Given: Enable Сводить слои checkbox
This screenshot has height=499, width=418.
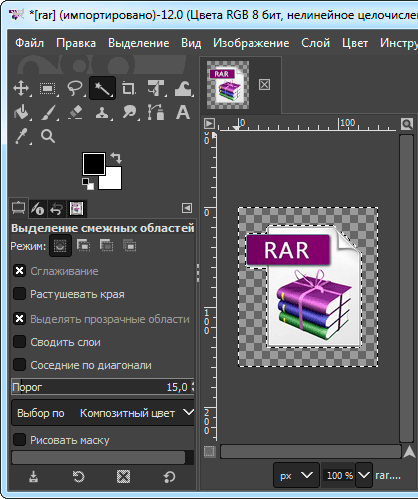Looking at the screenshot, I should pos(19,342).
